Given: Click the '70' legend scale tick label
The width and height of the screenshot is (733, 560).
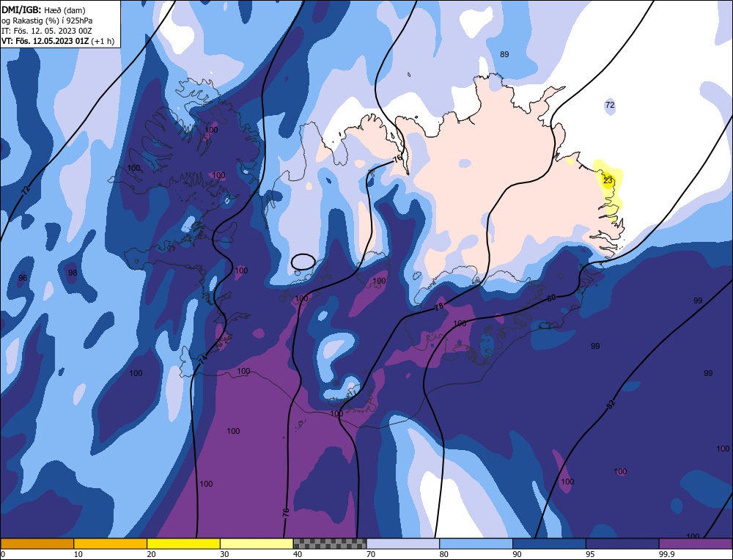Looking at the screenshot, I should (371, 554).
